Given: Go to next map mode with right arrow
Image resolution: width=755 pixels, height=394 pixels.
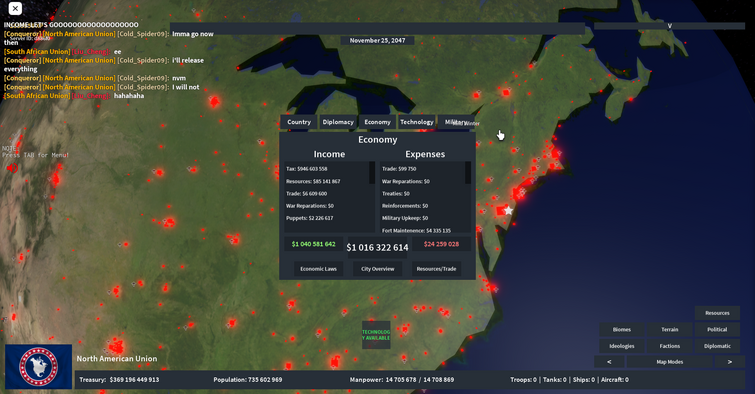Looking at the screenshot, I should click(729, 362).
